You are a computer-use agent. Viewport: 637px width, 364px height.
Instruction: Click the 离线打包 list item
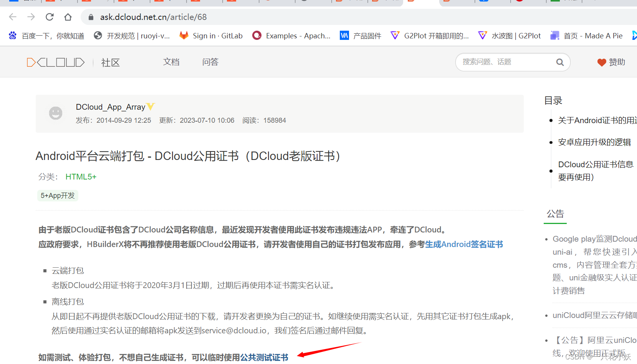pos(68,302)
